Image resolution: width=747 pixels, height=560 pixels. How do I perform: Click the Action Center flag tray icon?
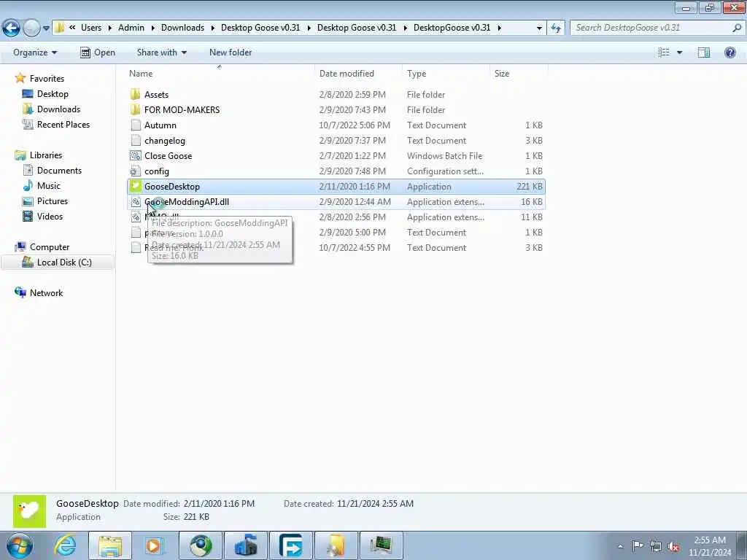tap(637, 545)
